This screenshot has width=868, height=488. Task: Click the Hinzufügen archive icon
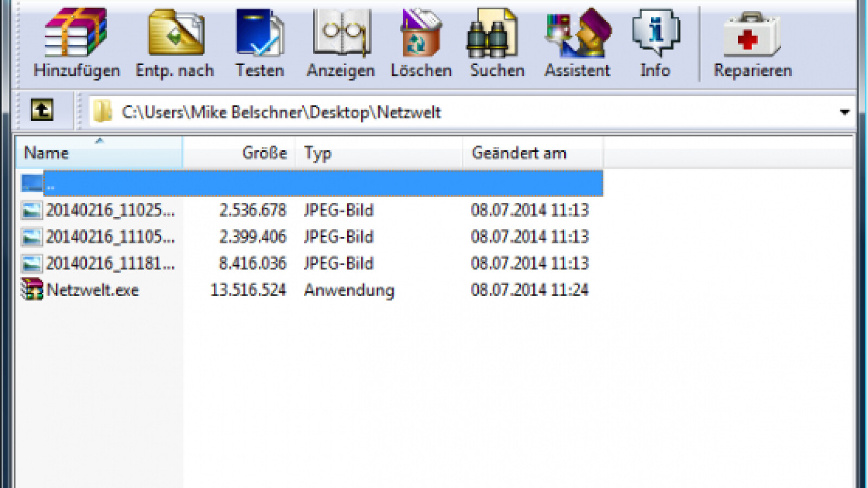[75, 33]
